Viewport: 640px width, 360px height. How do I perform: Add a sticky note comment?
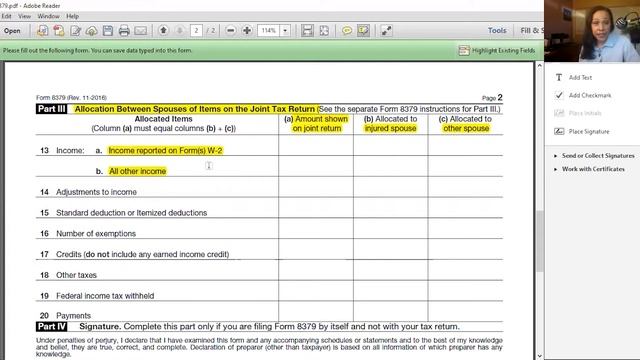tap(347, 31)
